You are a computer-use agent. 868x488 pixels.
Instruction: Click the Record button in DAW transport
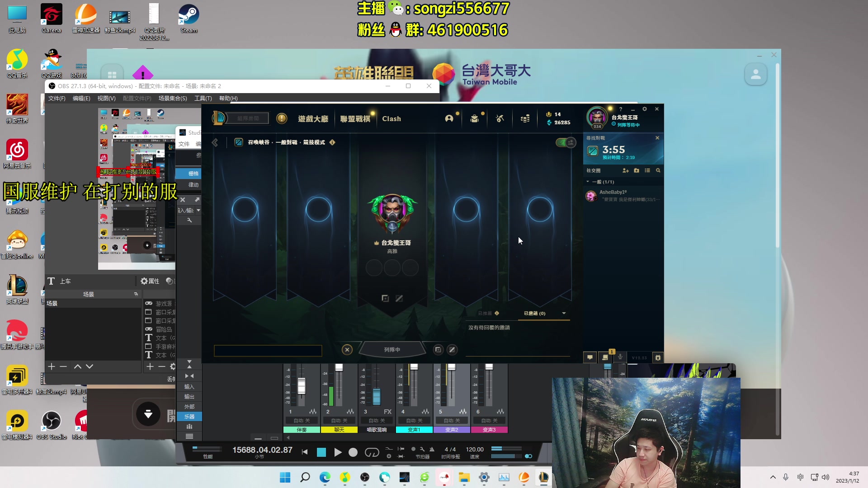coord(353,452)
